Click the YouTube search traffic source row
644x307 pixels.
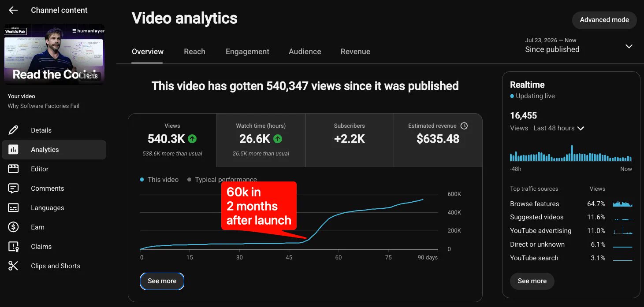pos(571,258)
